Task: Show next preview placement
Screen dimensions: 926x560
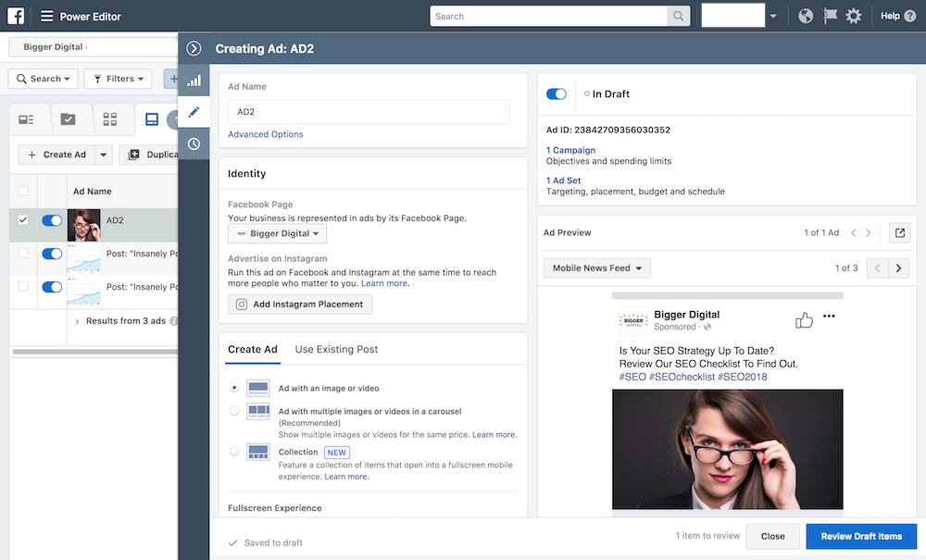Action: click(898, 268)
